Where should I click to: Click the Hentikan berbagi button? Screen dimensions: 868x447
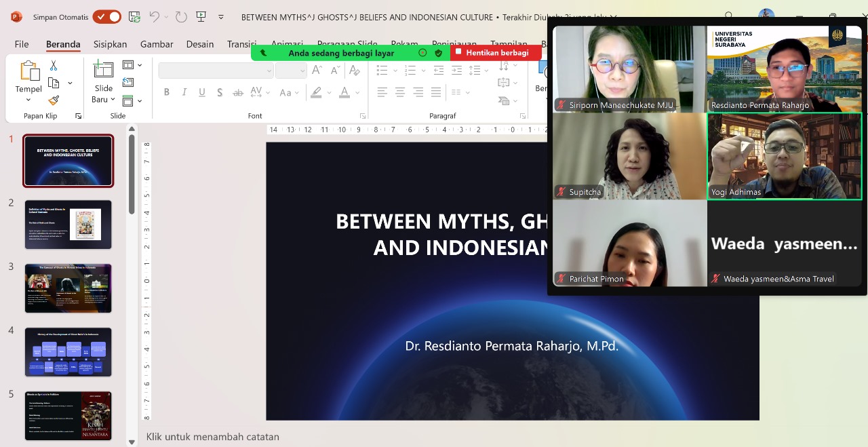coord(496,53)
